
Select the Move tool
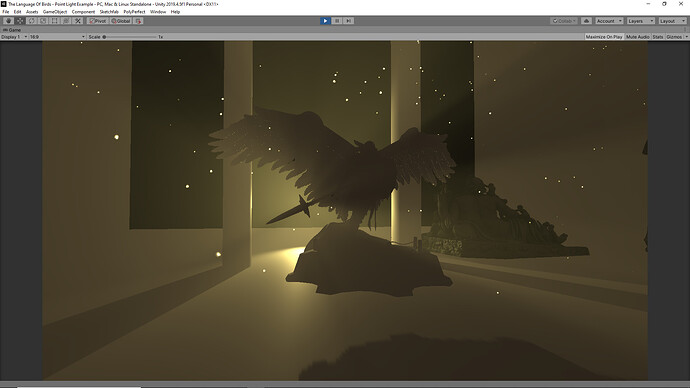pyautogui.click(x=20, y=21)
